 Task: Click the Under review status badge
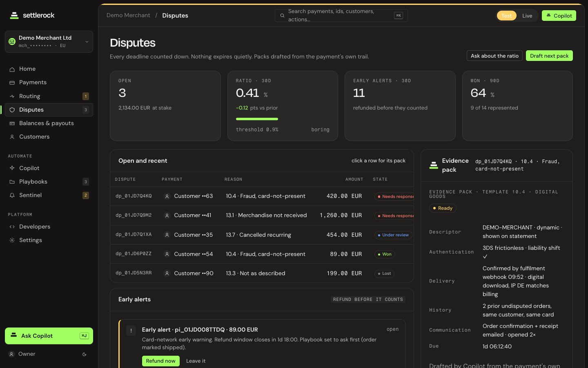click(x=393, y=235)
